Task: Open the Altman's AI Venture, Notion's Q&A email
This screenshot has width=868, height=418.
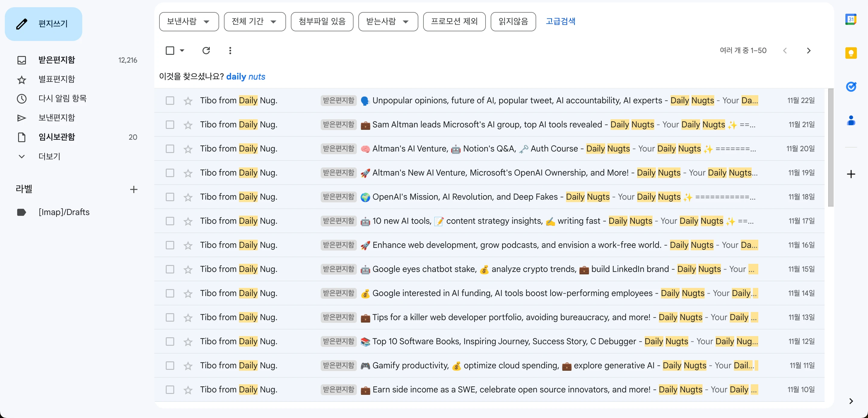Action: pos(489,149)
